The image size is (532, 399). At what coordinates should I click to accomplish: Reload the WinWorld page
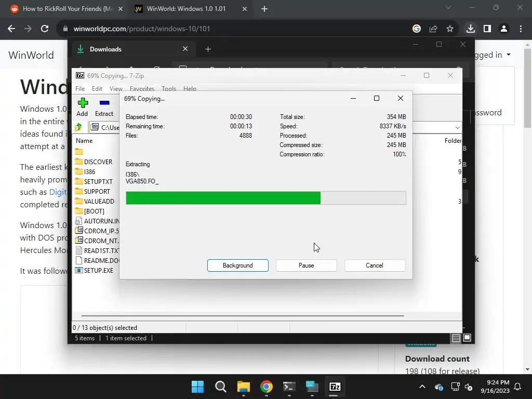pyautogui.click(x=45, y=29)
